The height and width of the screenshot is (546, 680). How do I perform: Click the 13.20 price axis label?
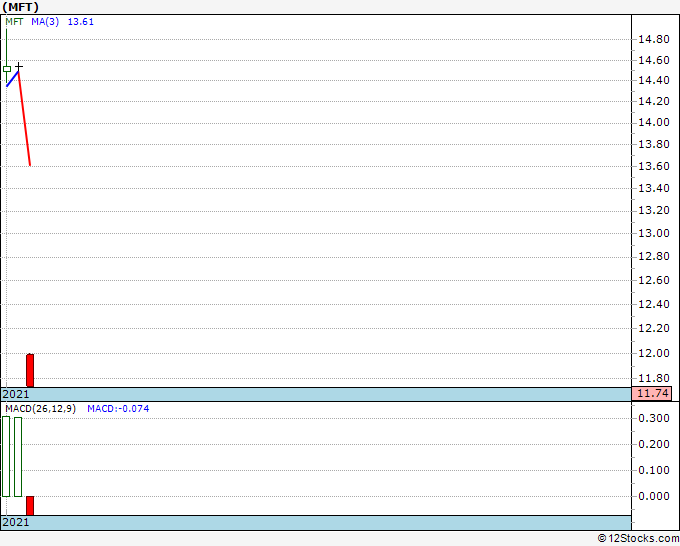click(654, 211)
